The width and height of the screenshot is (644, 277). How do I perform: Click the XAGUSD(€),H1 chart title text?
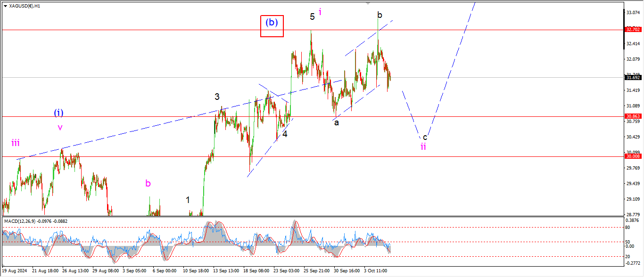coord(25,6)
